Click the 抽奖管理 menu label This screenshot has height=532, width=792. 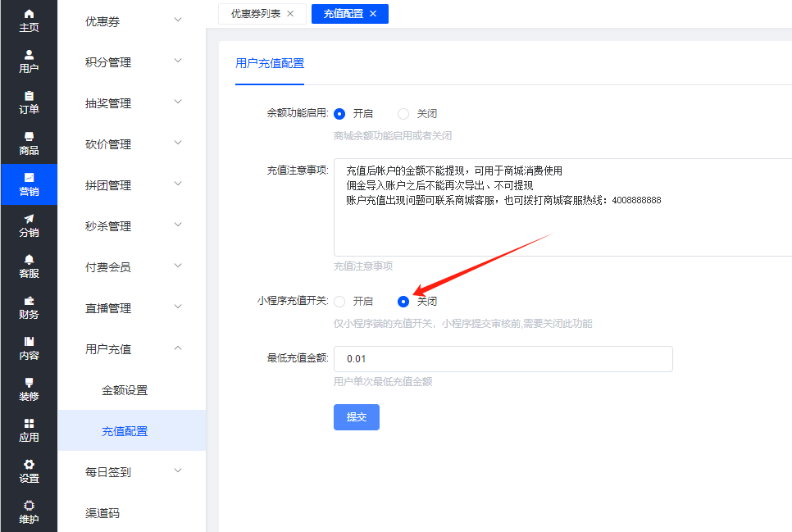pos(108,103)
